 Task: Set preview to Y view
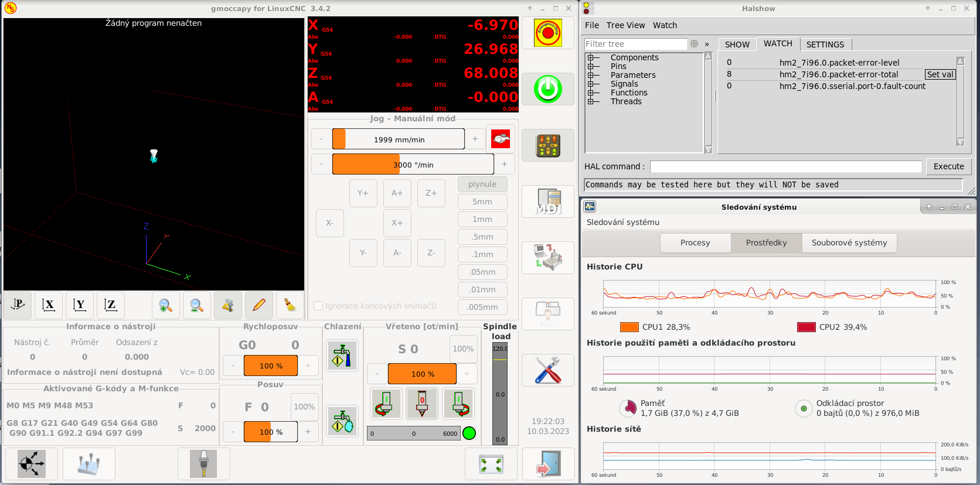click(80, 305)
